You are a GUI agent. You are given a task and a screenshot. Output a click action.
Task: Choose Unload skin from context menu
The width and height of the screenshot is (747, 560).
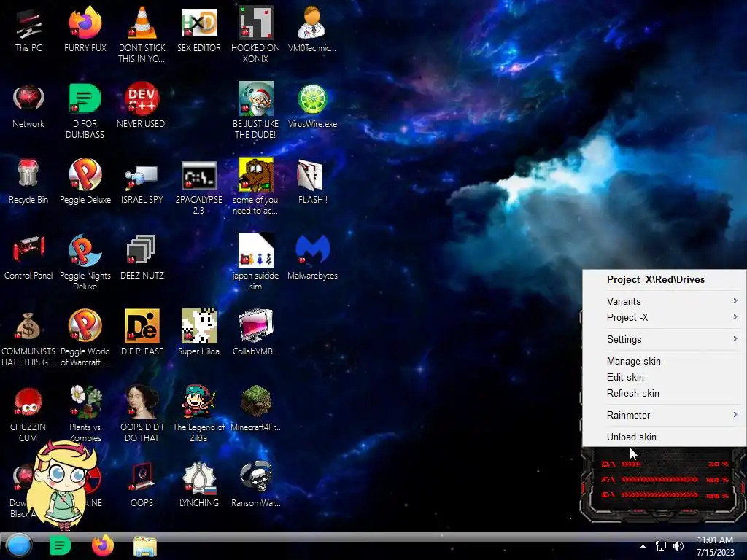tap(664, 437)
